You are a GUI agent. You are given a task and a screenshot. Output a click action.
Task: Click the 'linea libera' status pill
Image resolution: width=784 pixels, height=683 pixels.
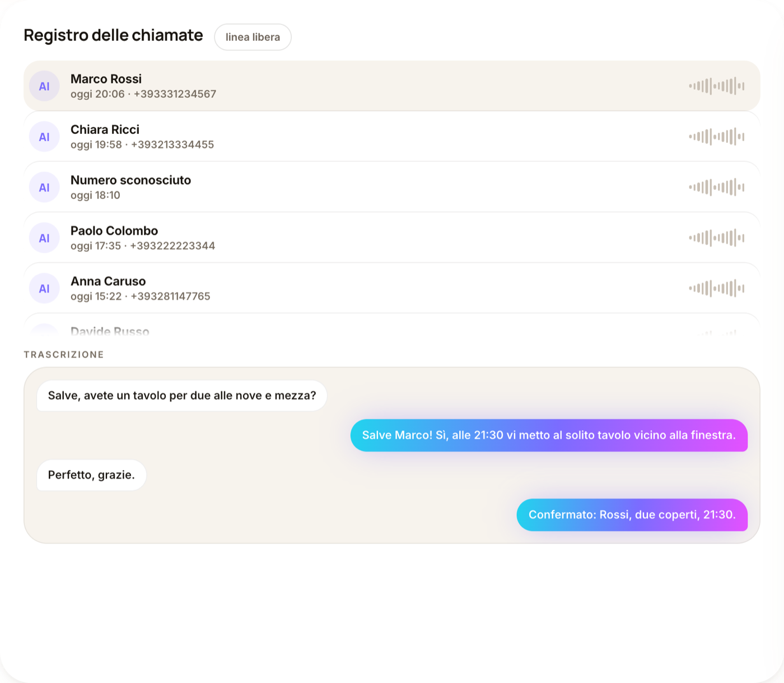[253, 37]
